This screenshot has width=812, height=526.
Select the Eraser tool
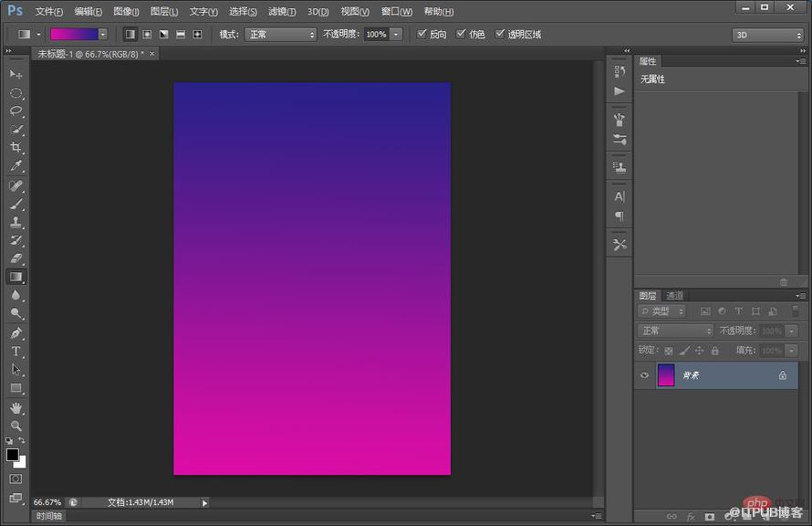(16, 258)
